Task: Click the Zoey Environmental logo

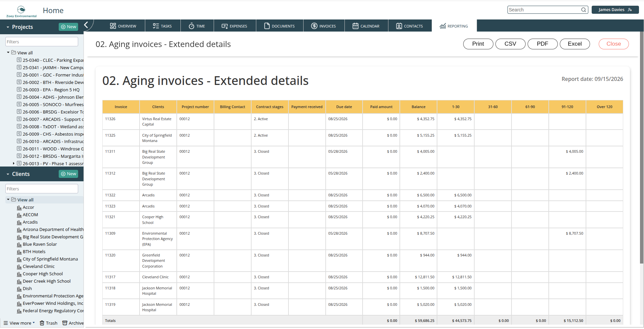Action: pos(21,11)
